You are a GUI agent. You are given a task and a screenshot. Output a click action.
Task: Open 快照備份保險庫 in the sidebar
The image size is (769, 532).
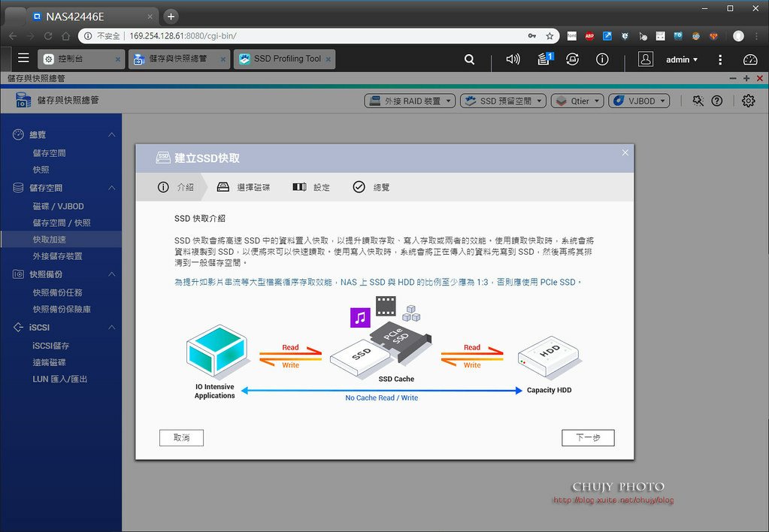[62, 309]
